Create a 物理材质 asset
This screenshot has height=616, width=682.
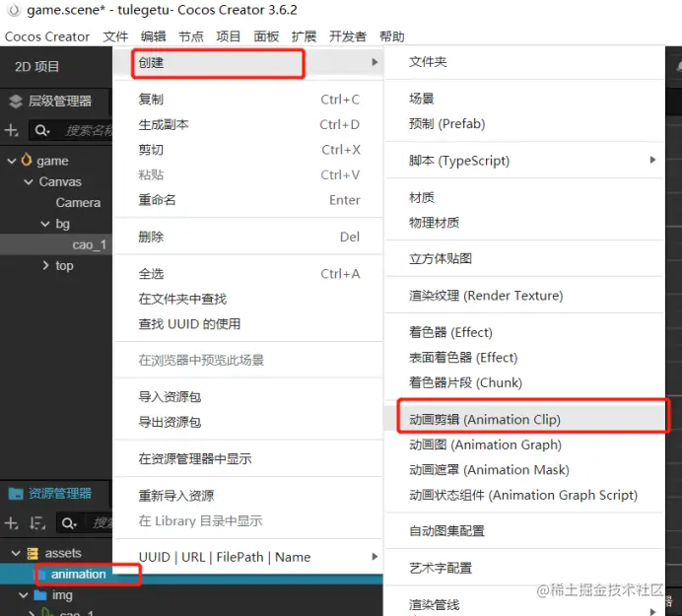coord(524,223)
